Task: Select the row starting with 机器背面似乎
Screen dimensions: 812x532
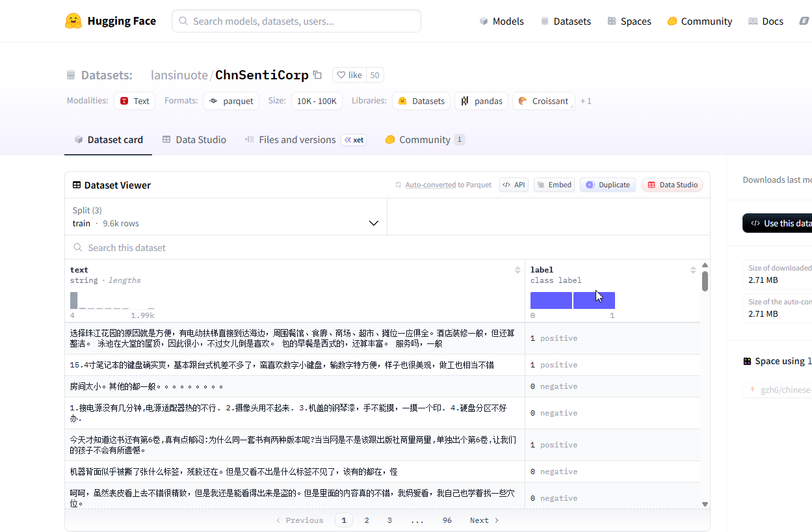Action: tap(383, 472)
